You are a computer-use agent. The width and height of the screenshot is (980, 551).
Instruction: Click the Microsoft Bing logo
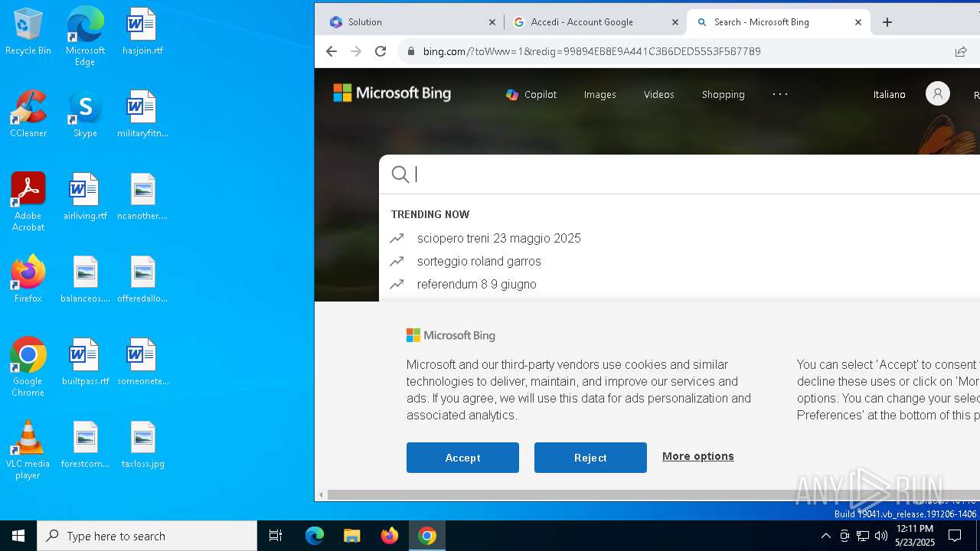(392, 93)
